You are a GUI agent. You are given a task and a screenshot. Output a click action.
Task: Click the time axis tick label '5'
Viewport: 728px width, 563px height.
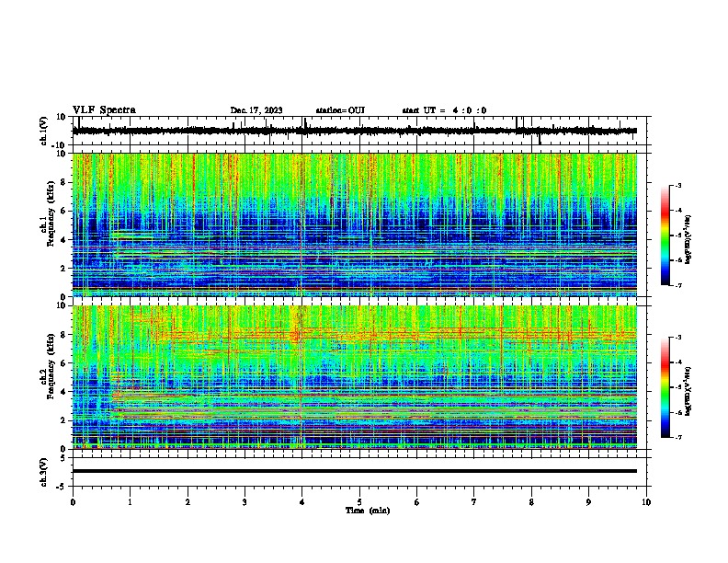(359, 502)
